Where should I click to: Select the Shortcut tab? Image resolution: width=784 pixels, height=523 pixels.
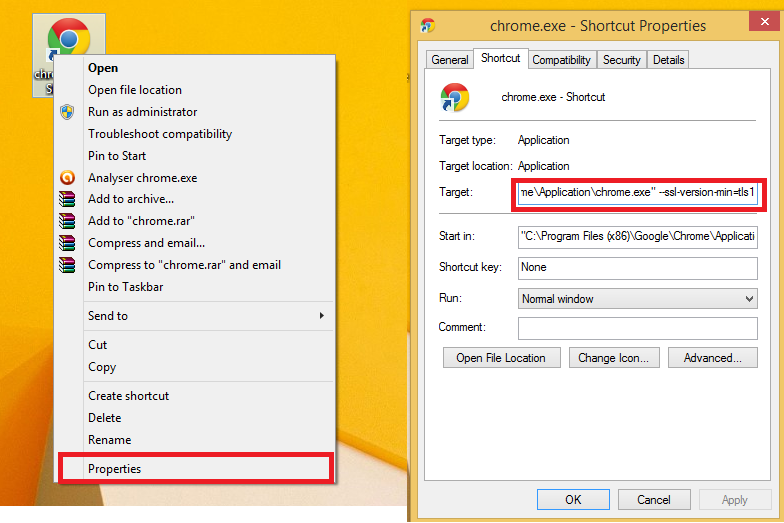click(x=500, y=58)
